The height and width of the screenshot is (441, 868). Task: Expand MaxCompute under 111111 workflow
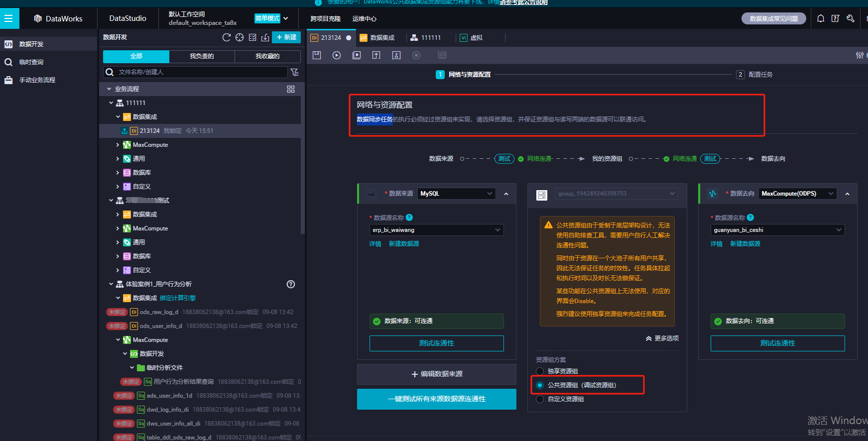[118, 145]
